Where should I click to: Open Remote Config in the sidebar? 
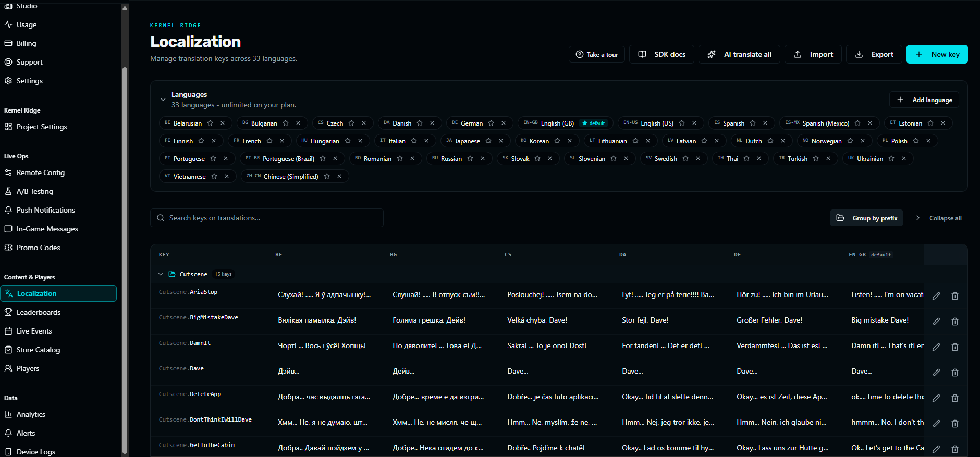(58, 172)
